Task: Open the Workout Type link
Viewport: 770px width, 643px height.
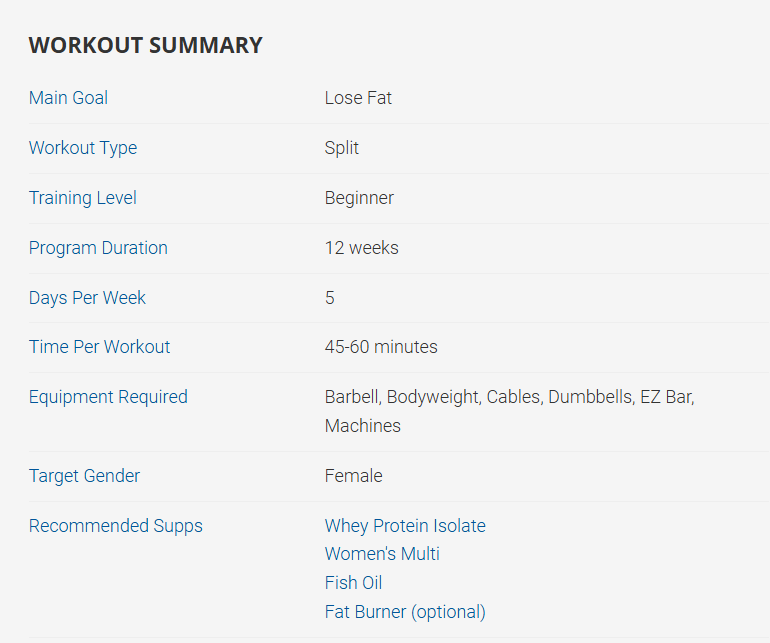Action: point(83,148)
